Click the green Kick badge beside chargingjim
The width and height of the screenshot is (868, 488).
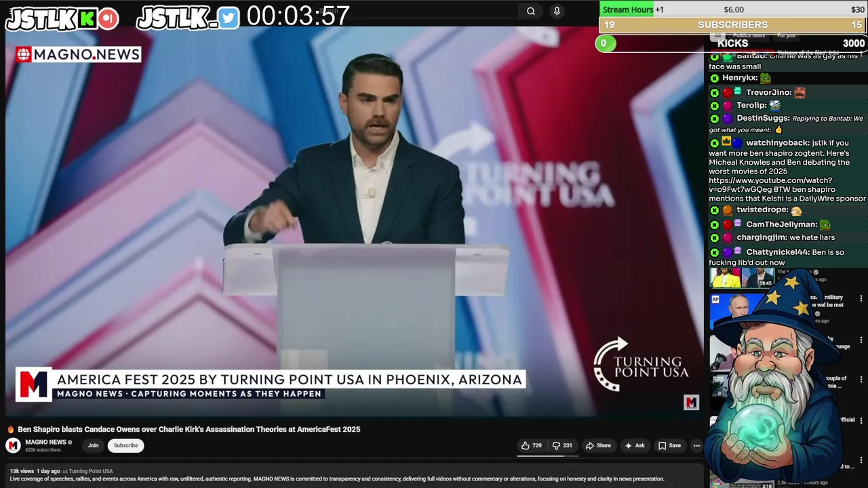click(x=714, y=238)
